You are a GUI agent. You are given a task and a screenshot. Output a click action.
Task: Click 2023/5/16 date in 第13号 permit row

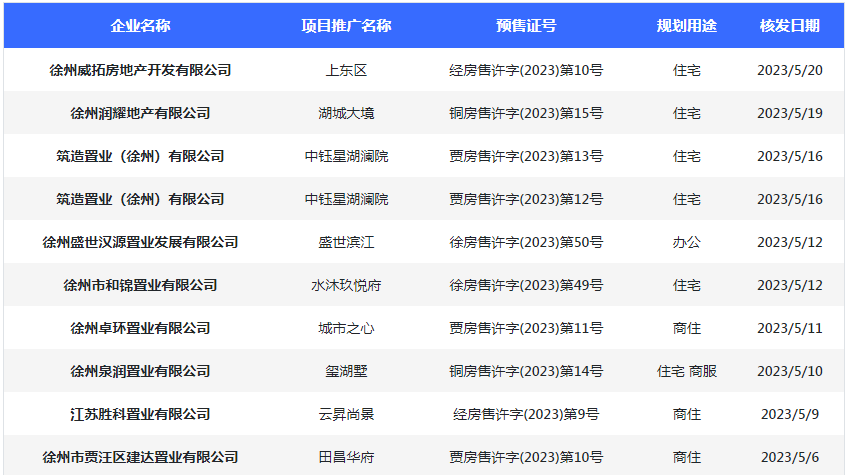coord(789,156)
